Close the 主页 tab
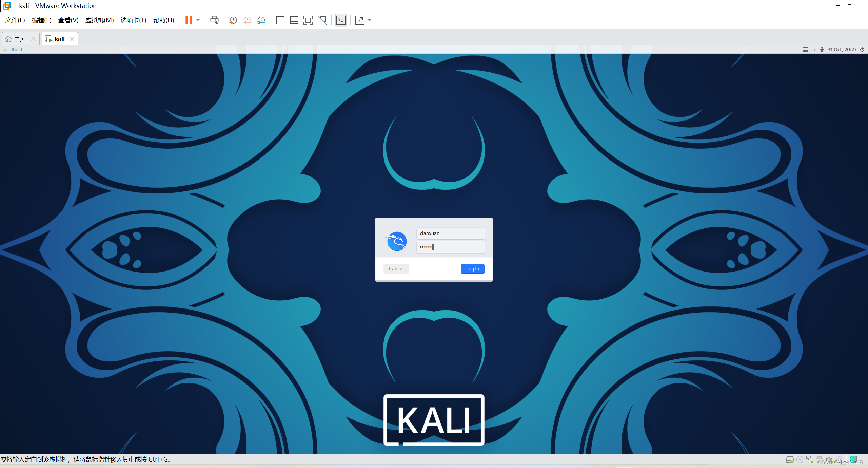868x468 pixels. [33, 39]
